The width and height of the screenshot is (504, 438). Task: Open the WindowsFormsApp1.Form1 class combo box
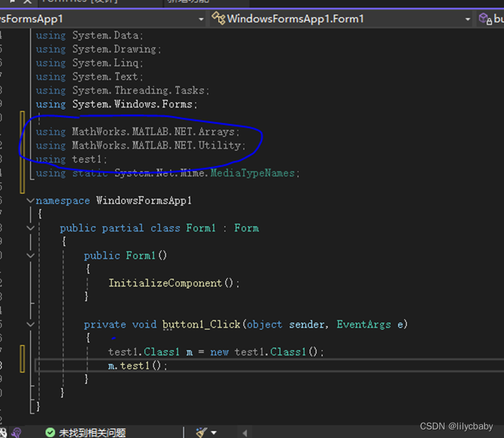coord(342,18)
